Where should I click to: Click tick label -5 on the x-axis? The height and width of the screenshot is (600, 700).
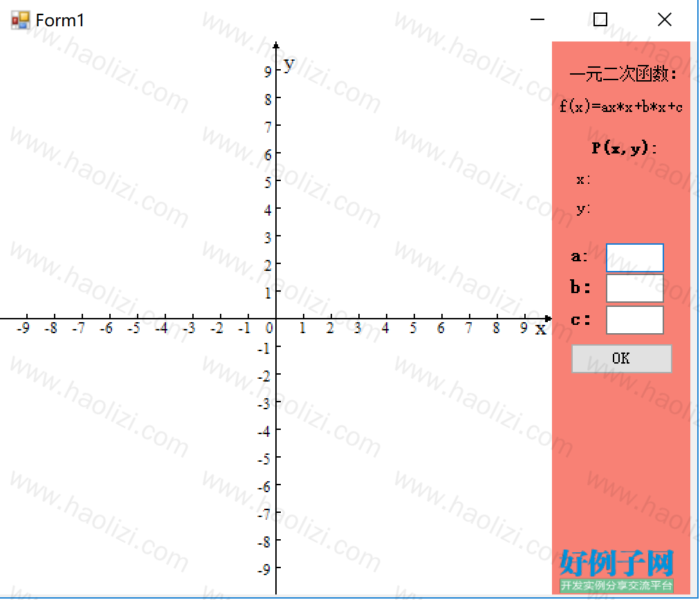tap(133, 328)
